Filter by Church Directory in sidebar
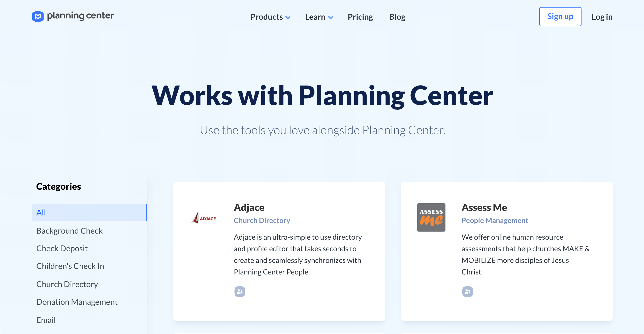This screenshot has width=644, height=334. [x=67, y=284]
